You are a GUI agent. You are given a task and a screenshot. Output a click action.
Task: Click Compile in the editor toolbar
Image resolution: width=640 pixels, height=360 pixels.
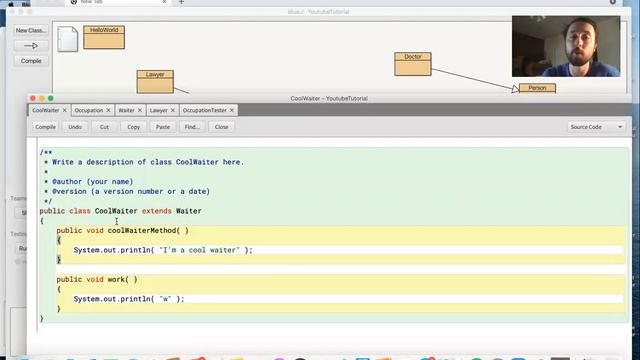click(45, 127)
